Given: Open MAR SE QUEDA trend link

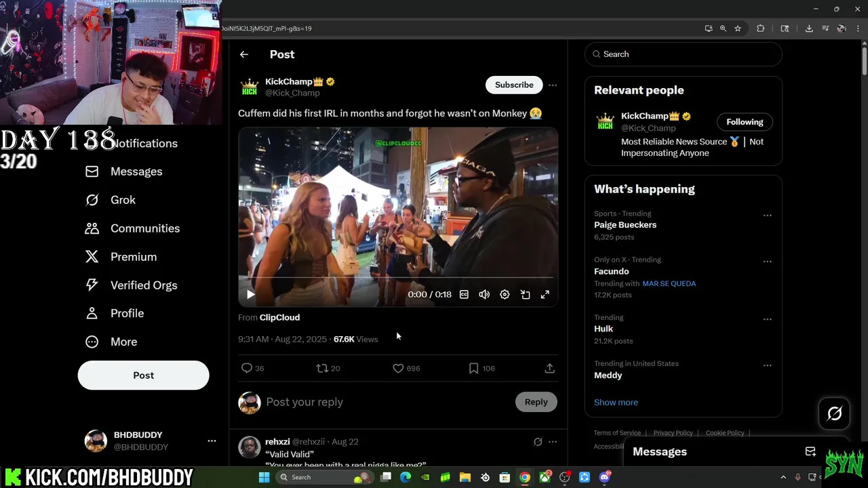Looking at the screenshot, I should [669, 283].
